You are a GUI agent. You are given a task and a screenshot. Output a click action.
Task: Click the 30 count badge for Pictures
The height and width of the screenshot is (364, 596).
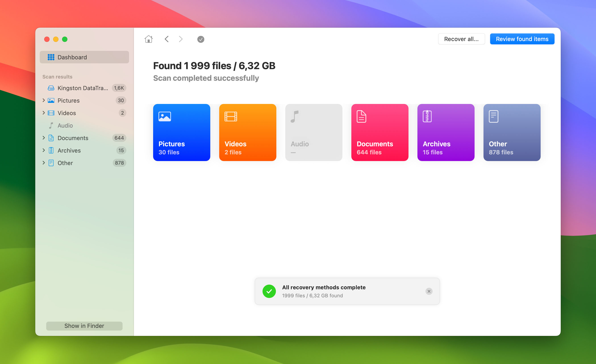click(121, 100)
